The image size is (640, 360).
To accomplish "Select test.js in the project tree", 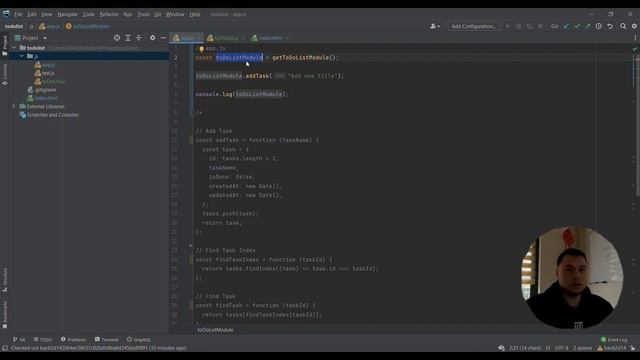I will pyautogui.click(x=44, y=73).
